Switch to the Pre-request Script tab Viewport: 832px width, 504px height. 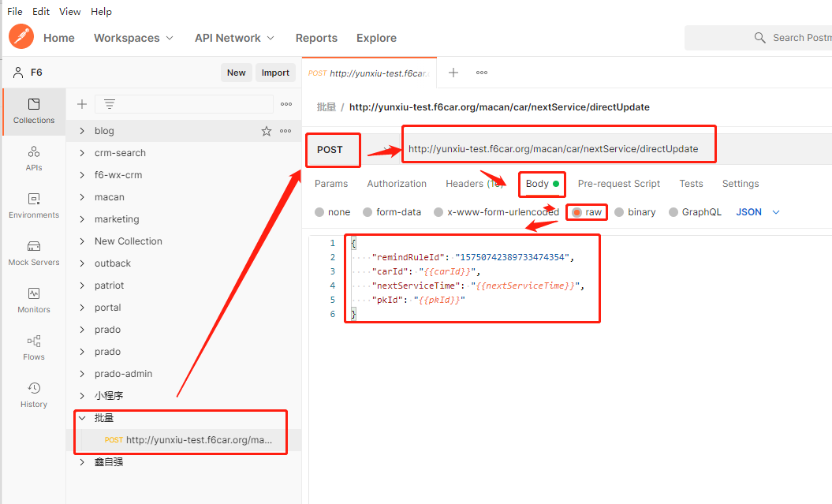(x=619, y=184)
